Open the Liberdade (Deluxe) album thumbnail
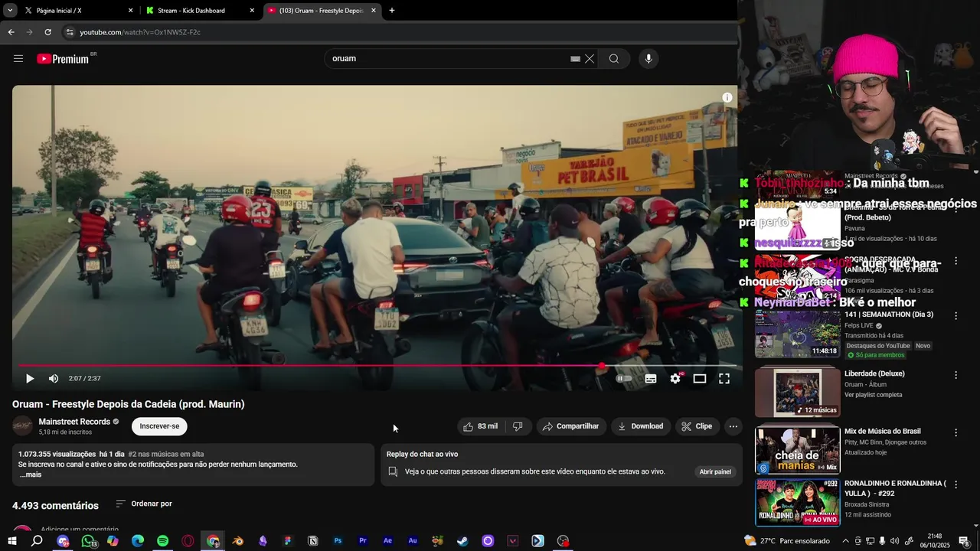The width and height of the screenshot is (980, 551). 798,392
